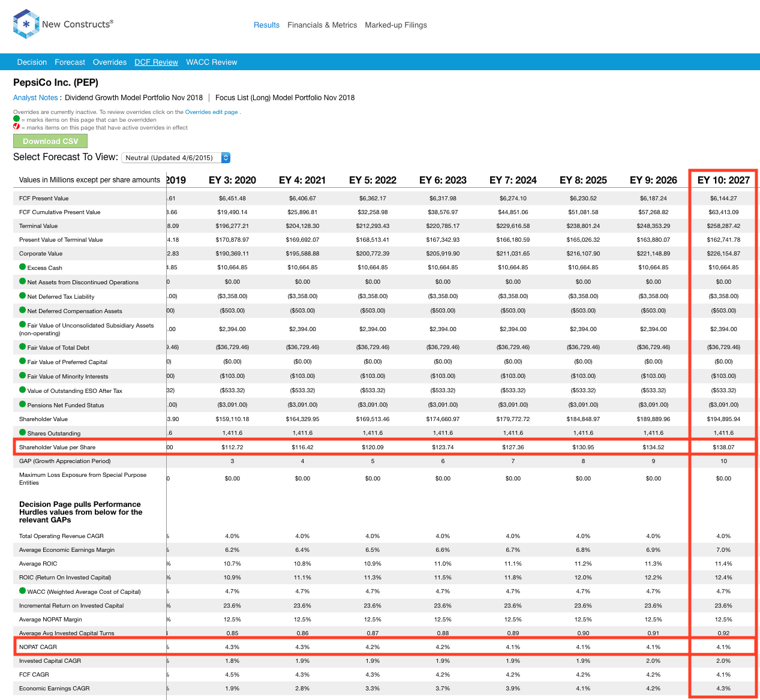
Task: Click the Corporate Value row label
Action: tap(41, 254)
